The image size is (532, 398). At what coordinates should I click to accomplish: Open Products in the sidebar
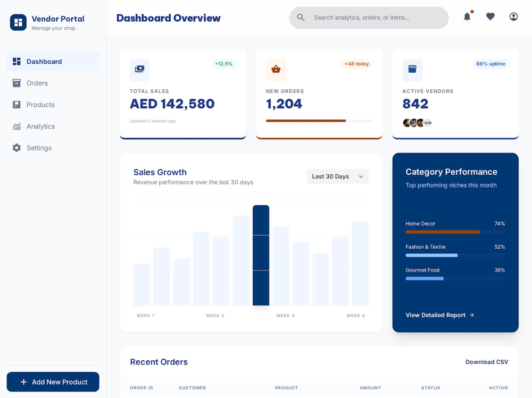(x=53, y=105)
